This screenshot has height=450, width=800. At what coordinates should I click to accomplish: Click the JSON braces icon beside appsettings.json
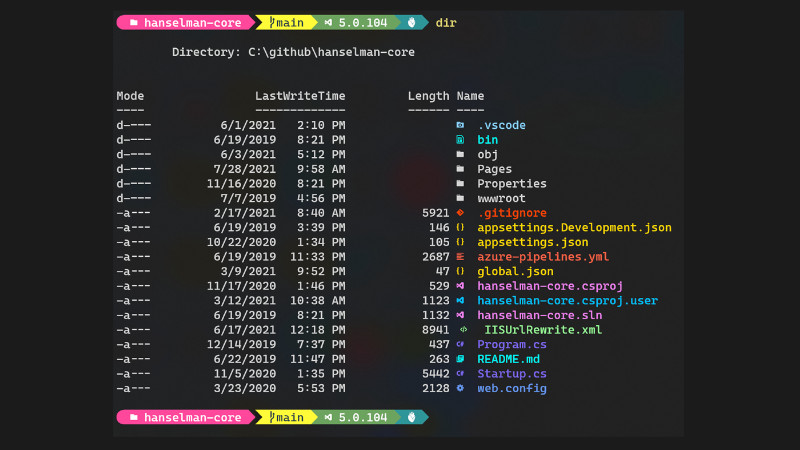[x=460, y=242]
